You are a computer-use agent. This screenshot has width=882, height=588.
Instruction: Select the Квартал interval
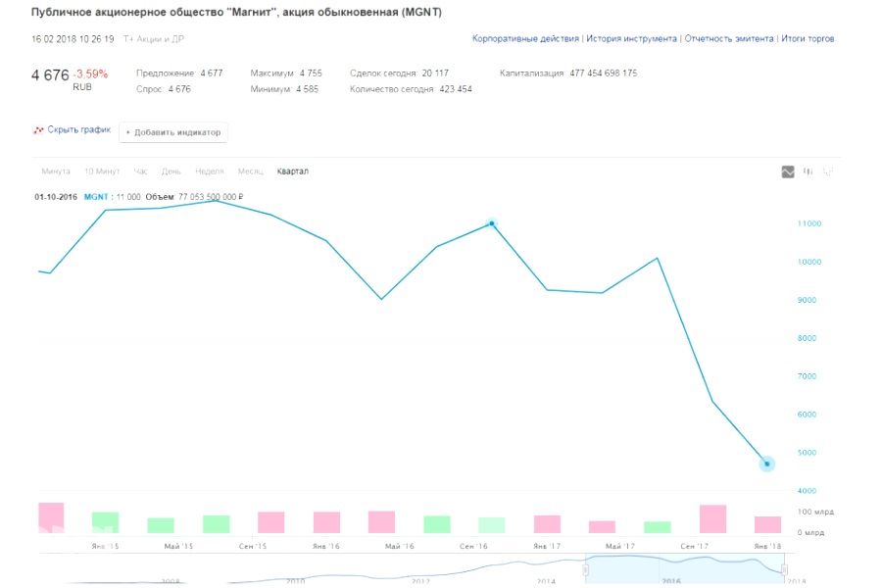pos(293,171)
